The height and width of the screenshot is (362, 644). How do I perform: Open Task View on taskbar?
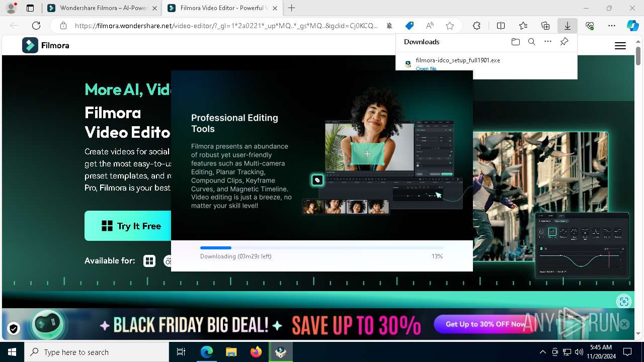click(x=181, y=352)
